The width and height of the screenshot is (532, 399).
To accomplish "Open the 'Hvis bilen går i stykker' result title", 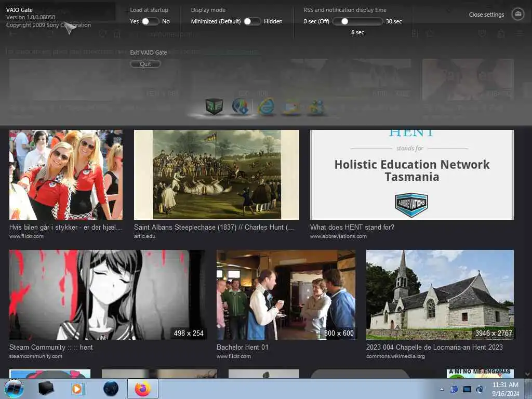I will (65, 228).
